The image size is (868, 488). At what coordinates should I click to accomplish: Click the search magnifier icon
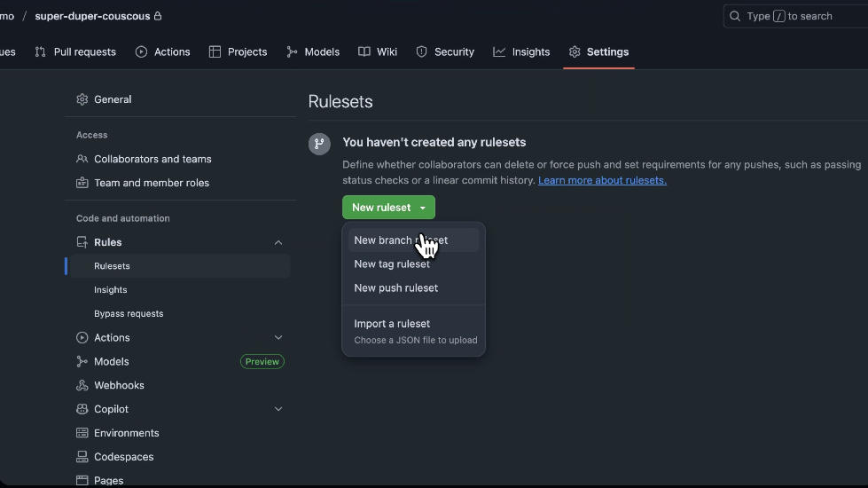point(735,16)
